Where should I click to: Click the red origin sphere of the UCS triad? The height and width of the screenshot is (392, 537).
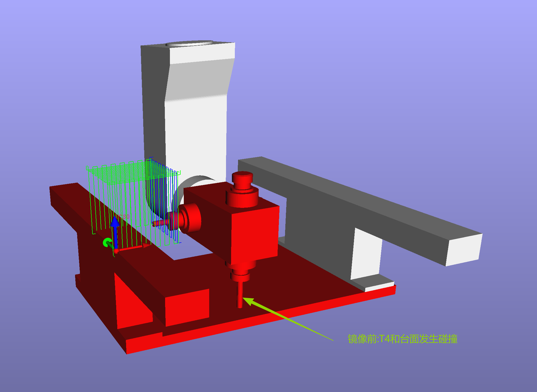116,251
